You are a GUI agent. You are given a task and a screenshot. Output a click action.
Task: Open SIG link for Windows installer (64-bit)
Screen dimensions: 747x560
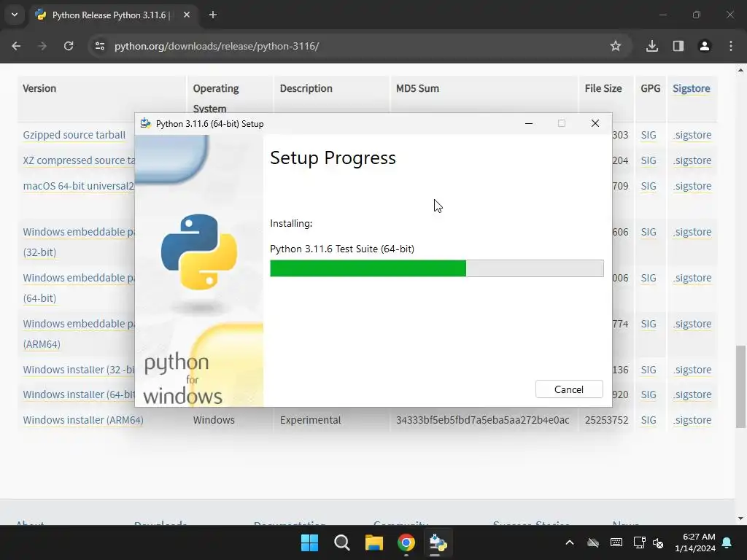(x=649, y=394)
